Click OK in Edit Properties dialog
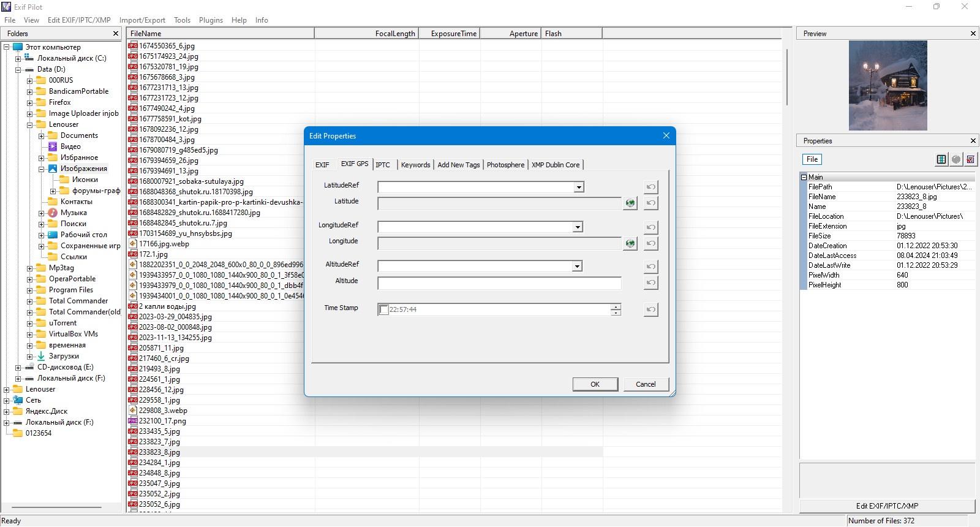The image size is (980, 527). 595,384
